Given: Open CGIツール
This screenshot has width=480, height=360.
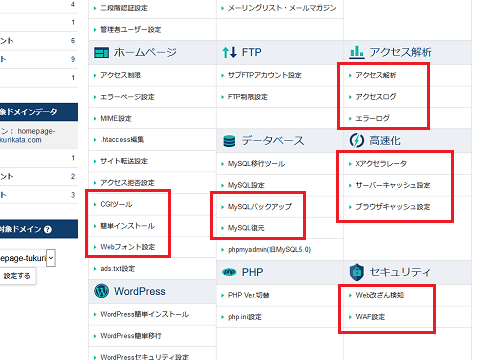Looking at the screenshot, I should tap(116, 204).
